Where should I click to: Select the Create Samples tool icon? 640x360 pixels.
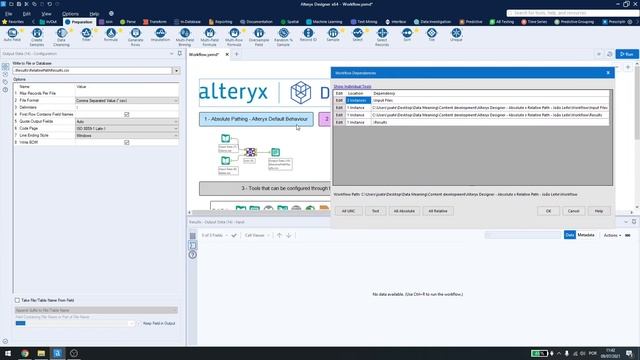click(37, 33)
